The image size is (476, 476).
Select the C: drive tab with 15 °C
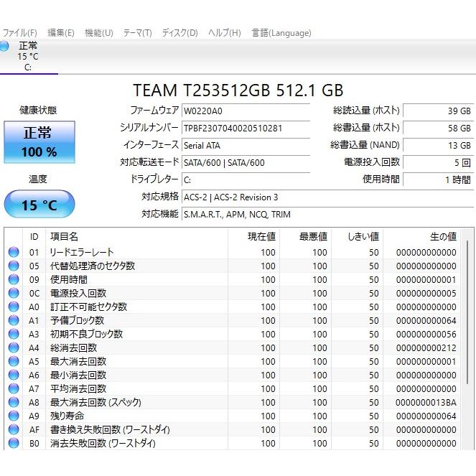(28, 57)
